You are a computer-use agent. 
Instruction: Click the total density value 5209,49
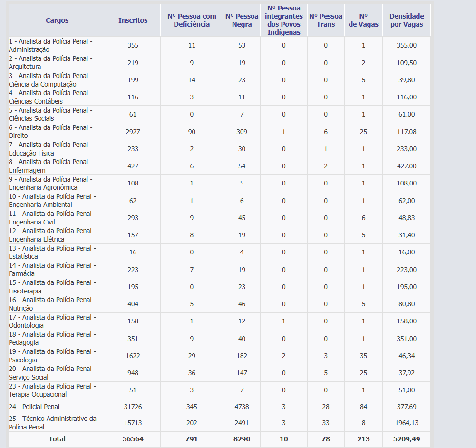tap(407, 439)
